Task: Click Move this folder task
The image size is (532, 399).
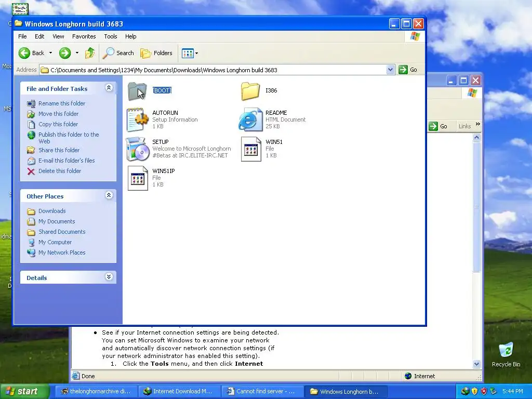Action: [58, 114]
